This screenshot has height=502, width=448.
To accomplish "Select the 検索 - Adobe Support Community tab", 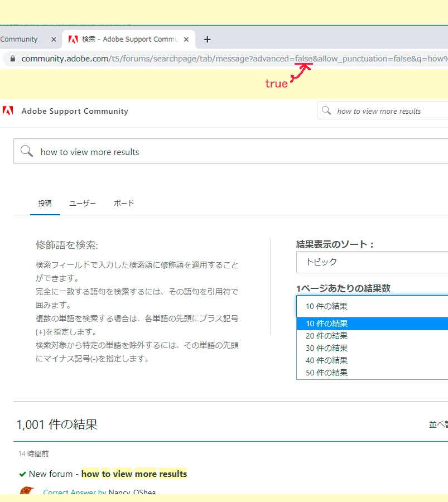I will (129, 40).
